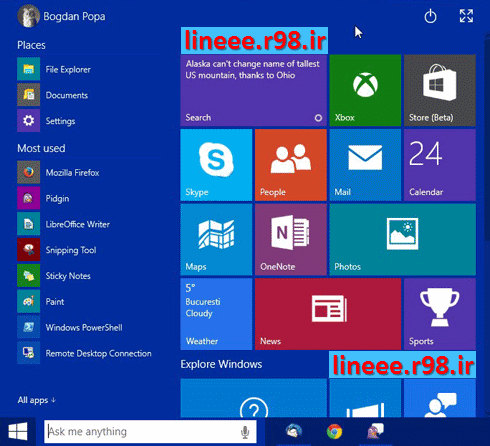Open the Power options button
This screenshot has width=490, height=446.
[430, 16]
